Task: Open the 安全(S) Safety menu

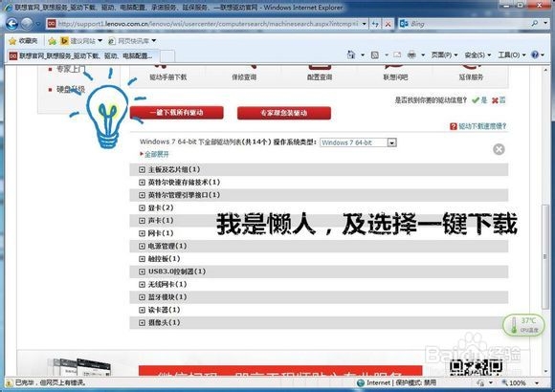Action: click(x=477, y=54)
